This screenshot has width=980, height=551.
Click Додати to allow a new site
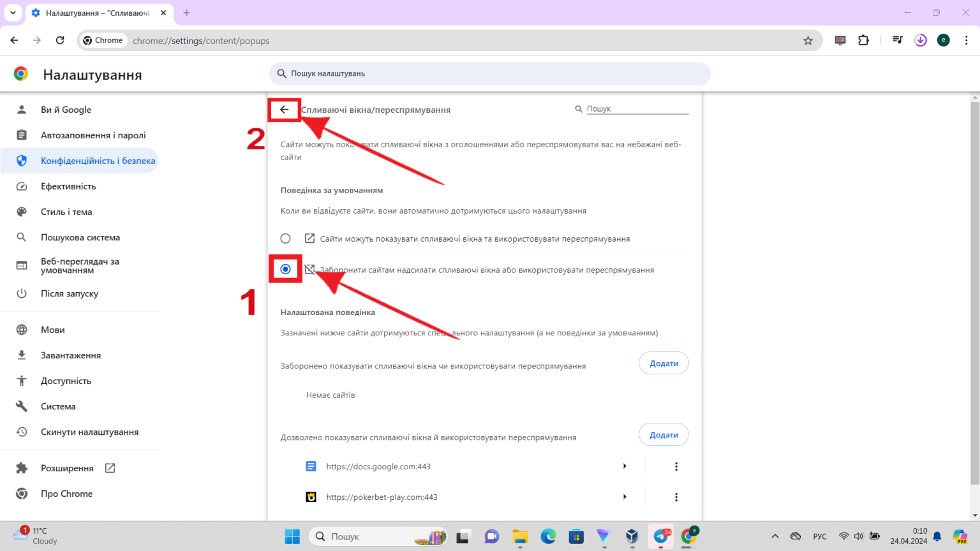(x=664, y=434)
